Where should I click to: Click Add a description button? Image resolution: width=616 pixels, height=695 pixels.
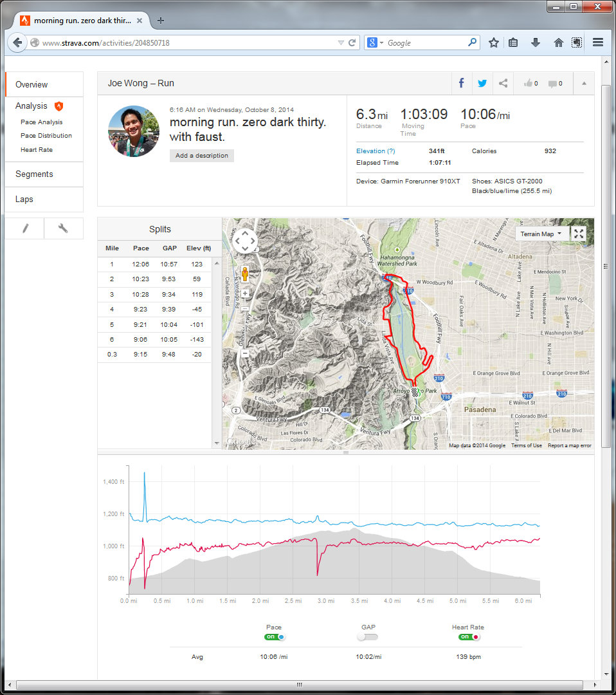(x=202, y=156)
